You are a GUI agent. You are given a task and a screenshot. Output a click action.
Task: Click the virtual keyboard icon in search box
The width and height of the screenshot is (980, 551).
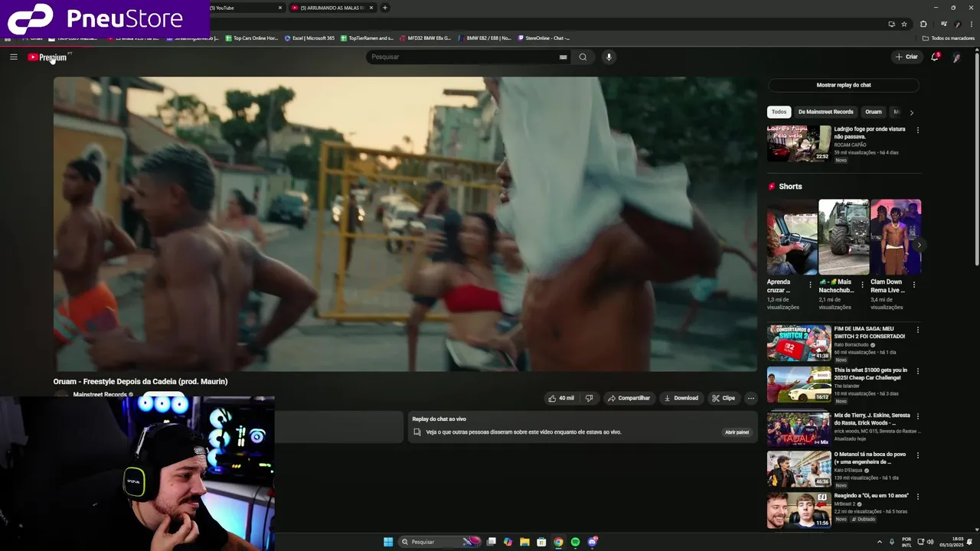point(563,57)
